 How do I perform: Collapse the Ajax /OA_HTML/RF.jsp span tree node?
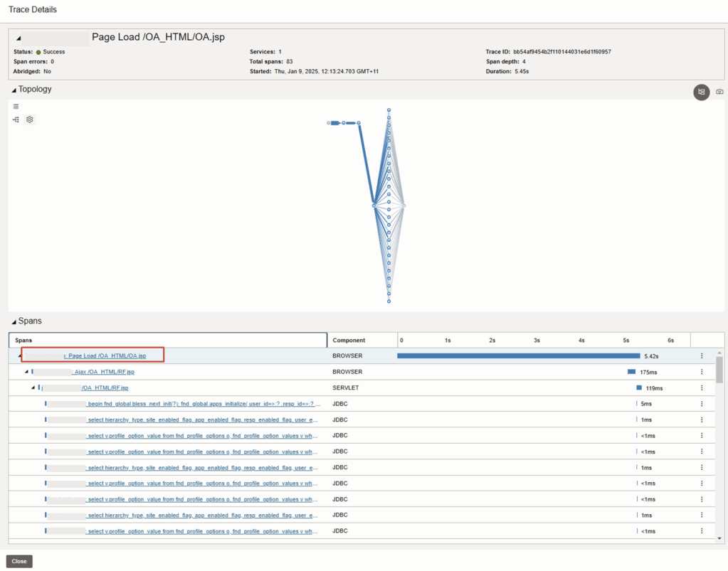[x=26, y=372]
